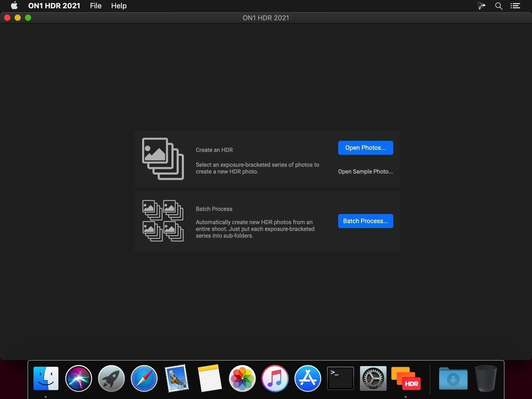Open Terminal from the Dock
Screen dimensions: 532x399
(x=340, y=378)
